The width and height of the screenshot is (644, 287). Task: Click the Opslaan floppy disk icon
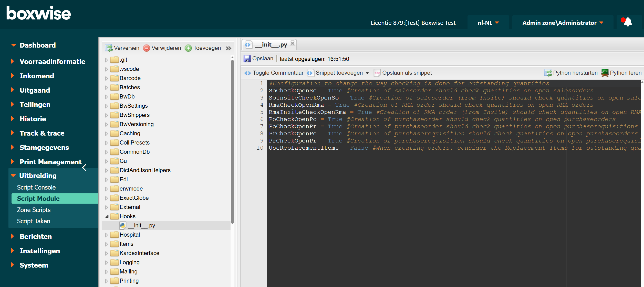(x=247, y=59)
